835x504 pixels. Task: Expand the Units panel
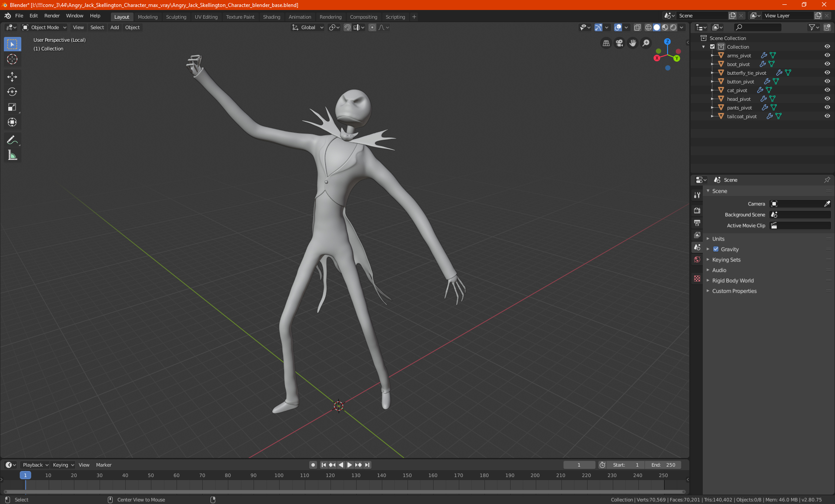tap(718, 239)
